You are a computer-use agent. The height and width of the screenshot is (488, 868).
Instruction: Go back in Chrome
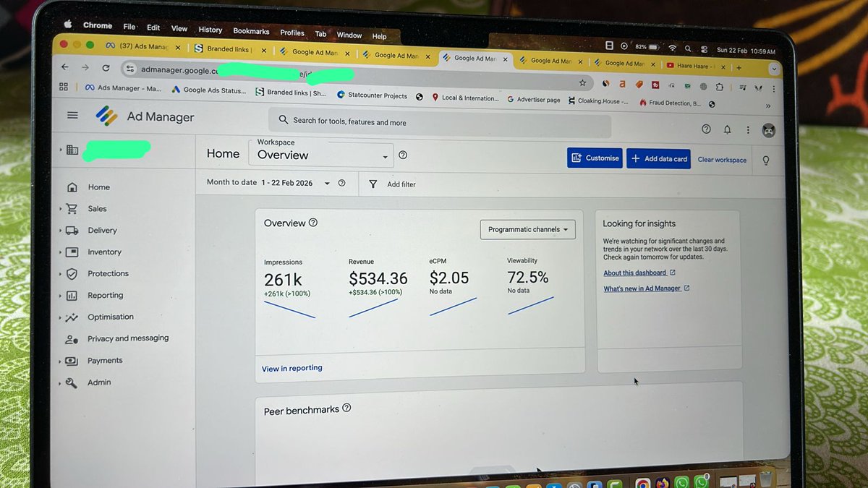pos(64,67)
